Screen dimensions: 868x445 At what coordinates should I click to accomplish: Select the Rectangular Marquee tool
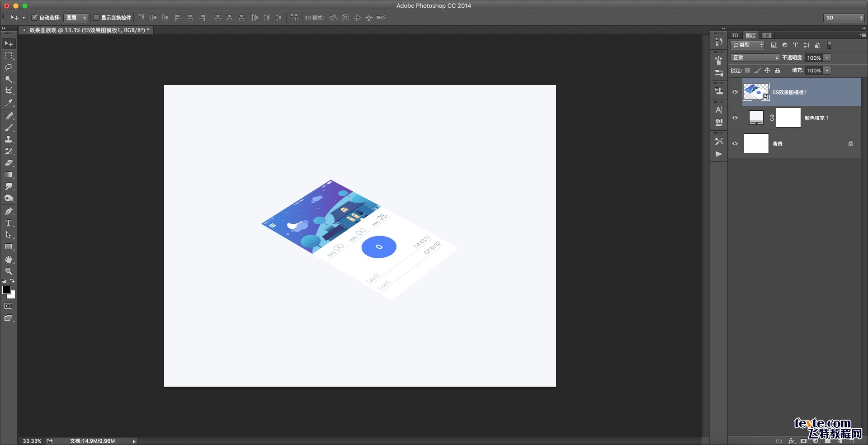pos(9,56)
